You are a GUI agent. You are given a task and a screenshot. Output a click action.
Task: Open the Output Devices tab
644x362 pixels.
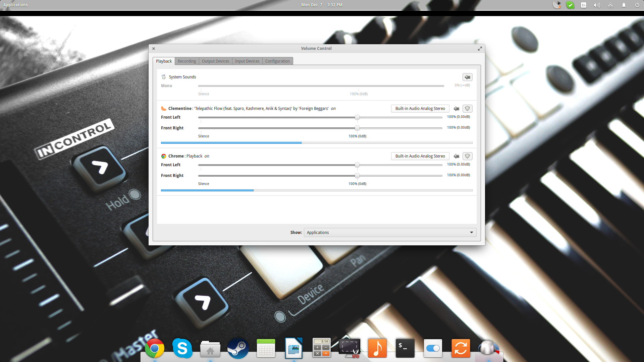(215, 61)
